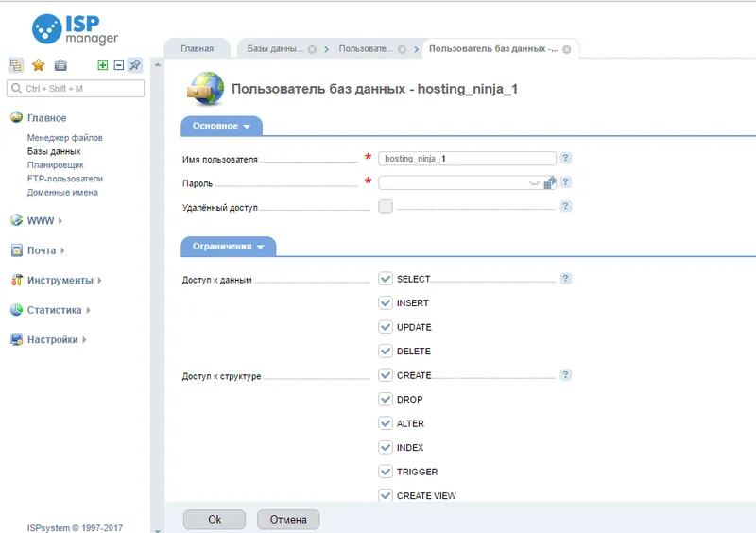Switch to the Пользовате... tab
756x533 pixels.
point(366,49)
